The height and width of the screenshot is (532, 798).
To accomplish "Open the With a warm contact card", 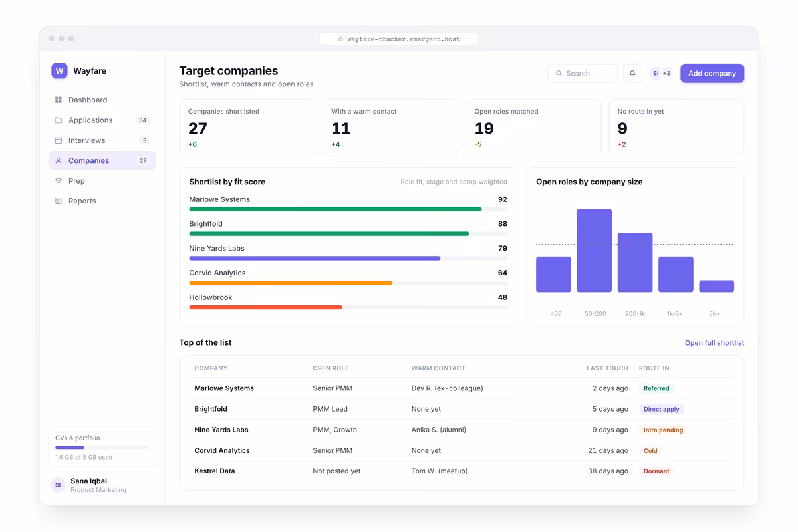I will coord(390,128).
